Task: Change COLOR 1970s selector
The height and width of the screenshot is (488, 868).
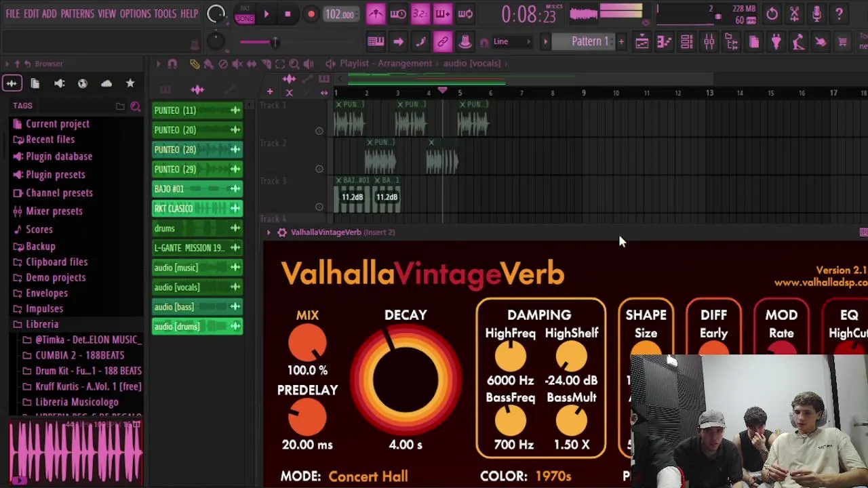Action: 553,476
